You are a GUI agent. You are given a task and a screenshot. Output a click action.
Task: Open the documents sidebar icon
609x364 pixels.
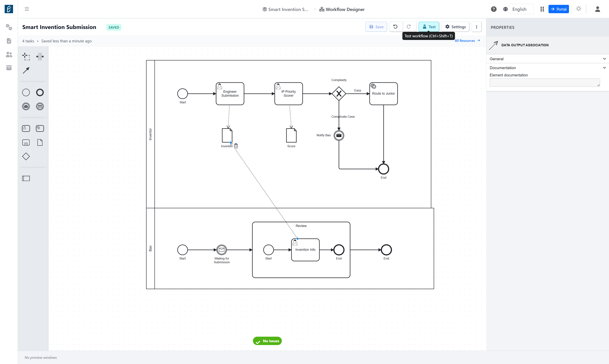tap(9, 41)
